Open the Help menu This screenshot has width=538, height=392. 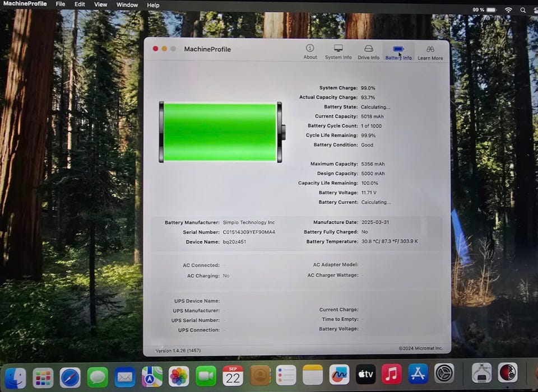pyautogui.click(x=153, y=5)
